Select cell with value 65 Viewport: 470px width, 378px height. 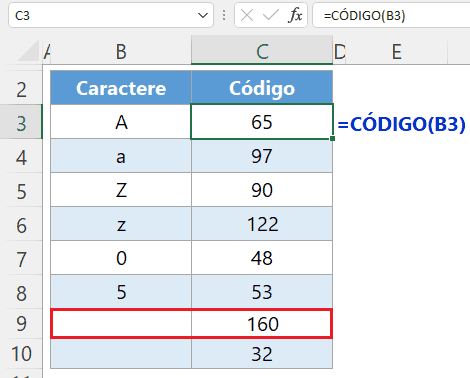262,122
